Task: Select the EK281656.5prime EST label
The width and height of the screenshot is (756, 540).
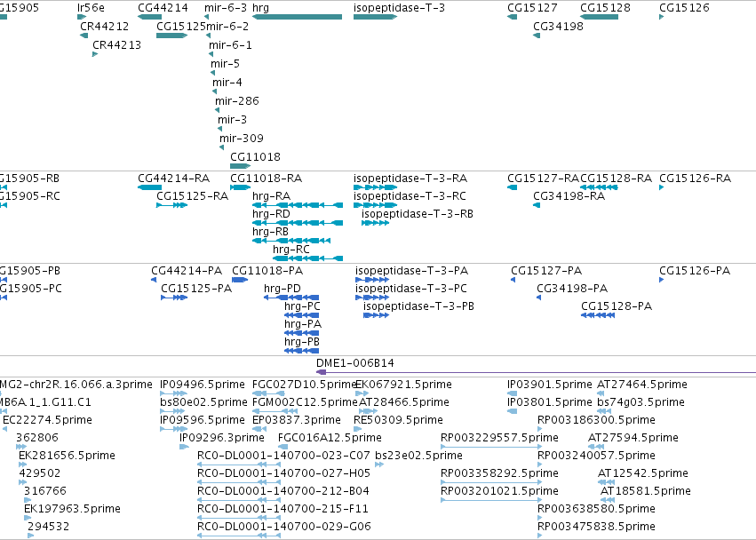Action: point(67,455)
